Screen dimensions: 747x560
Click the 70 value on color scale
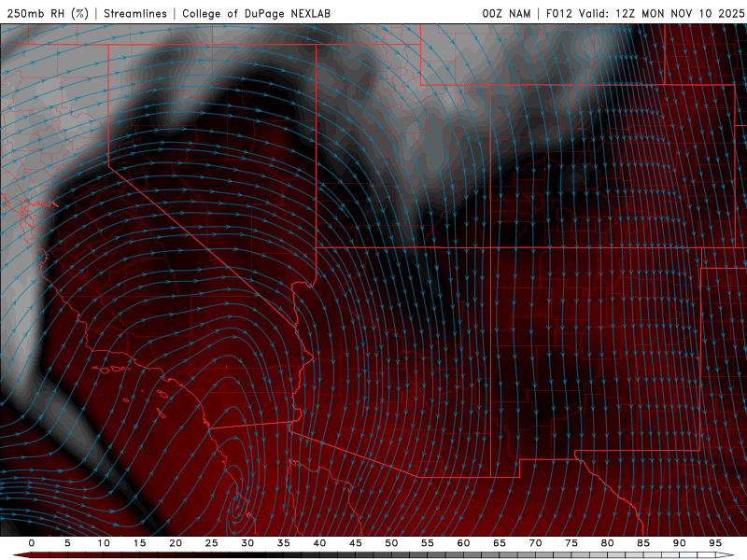pyautogui.click(x=535, y=543)
